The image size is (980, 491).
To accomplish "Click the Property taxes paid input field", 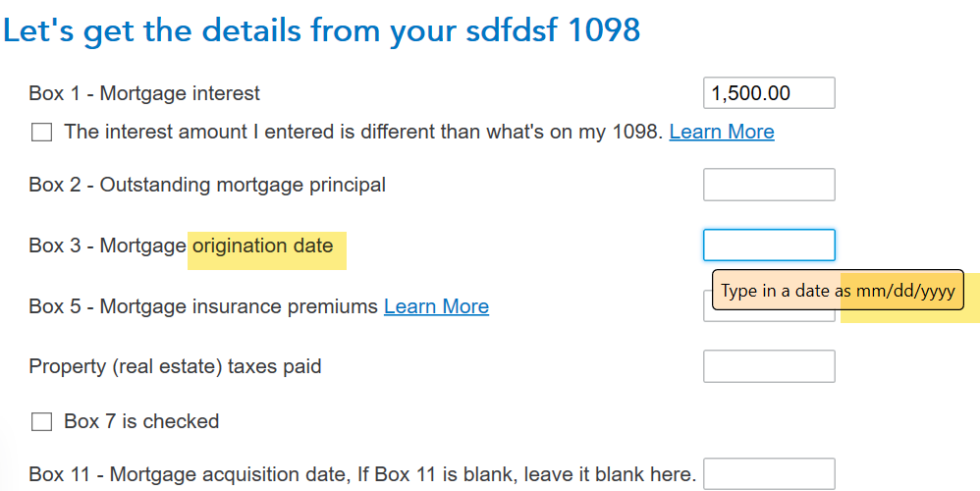I will (x=769, y=366).
